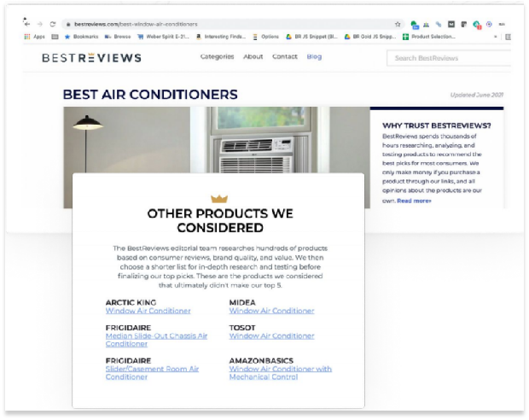Viewport: 529px width, 420px height.
Task: Click the browser forward arrow
Action: (38, 24)
